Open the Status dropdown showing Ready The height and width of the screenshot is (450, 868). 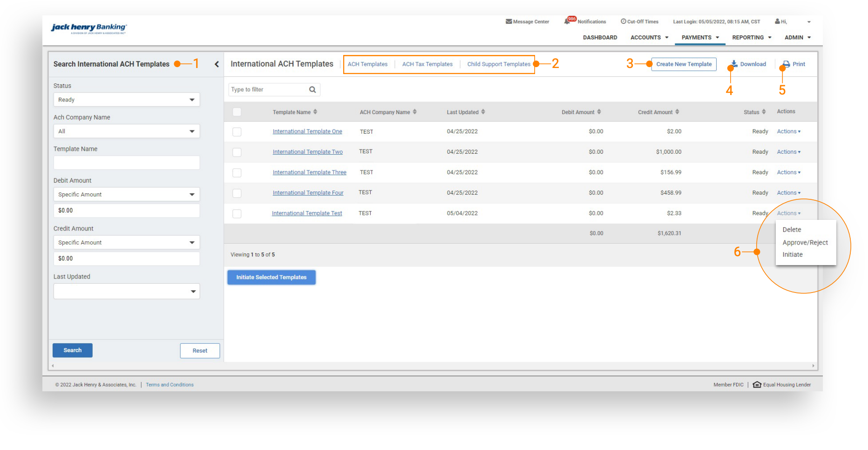click(126, 100)
